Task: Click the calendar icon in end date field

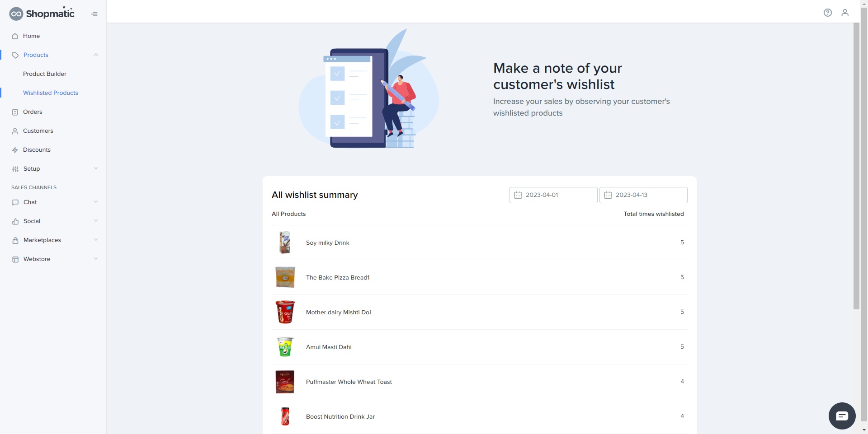Action: point(608,195)
